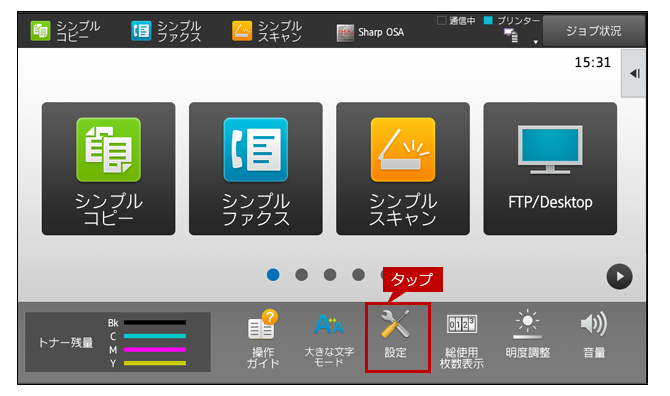Click the ジョブ状況 button
This screenshot has height=396, width=670.
tap(594, 31)
